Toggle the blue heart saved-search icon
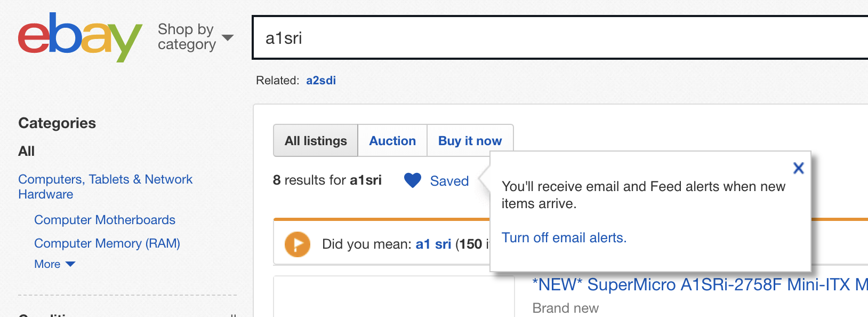 (413, 180)
